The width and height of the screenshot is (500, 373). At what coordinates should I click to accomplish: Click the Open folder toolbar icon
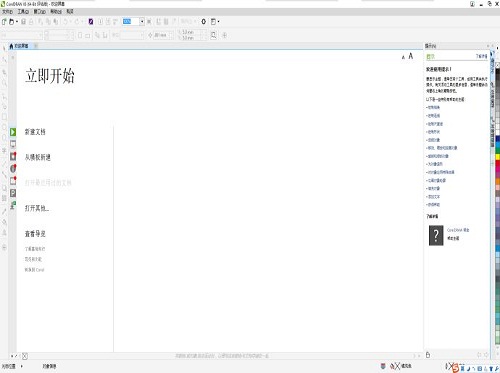(11, 22)
